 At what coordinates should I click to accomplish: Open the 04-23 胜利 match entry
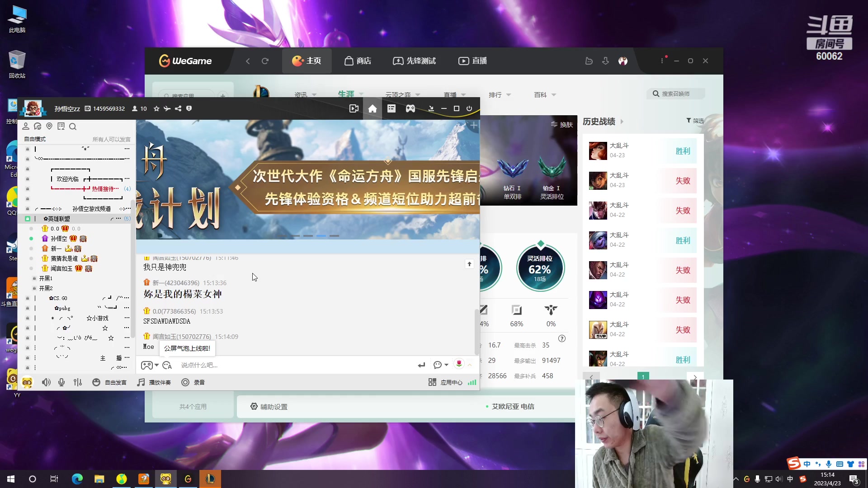click(642, 151)
